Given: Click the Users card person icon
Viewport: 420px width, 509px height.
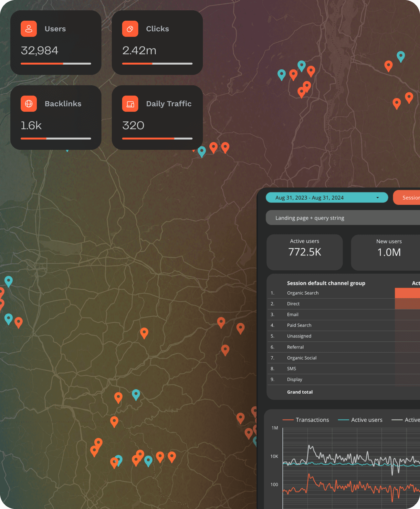Looking at the screenshot, I should pyautogui.click(x=29, y=29).
